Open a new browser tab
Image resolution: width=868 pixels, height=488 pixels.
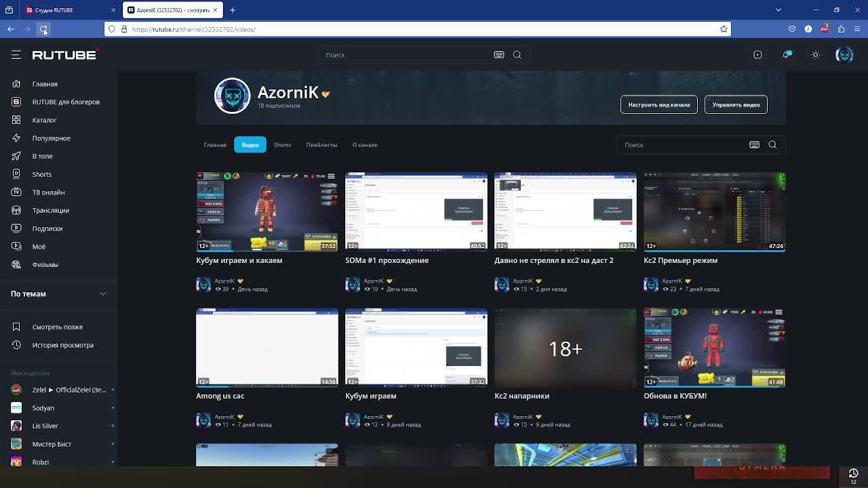click(232, 10)
